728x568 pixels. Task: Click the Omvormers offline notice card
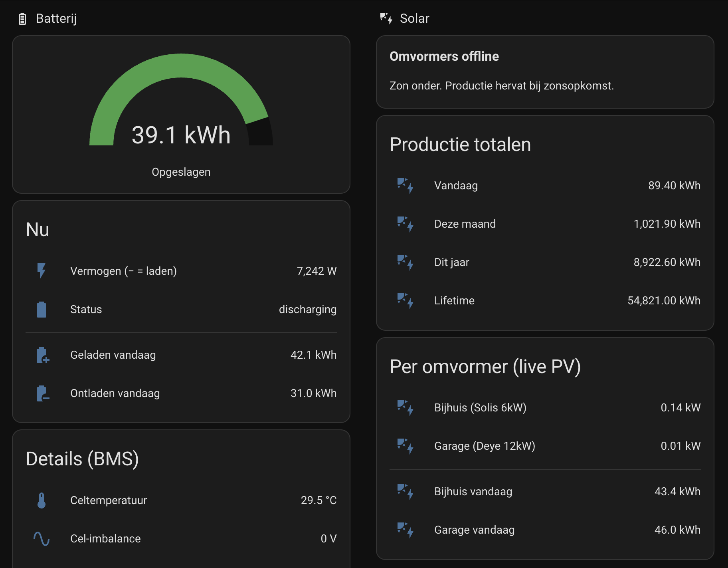[545, 72]
